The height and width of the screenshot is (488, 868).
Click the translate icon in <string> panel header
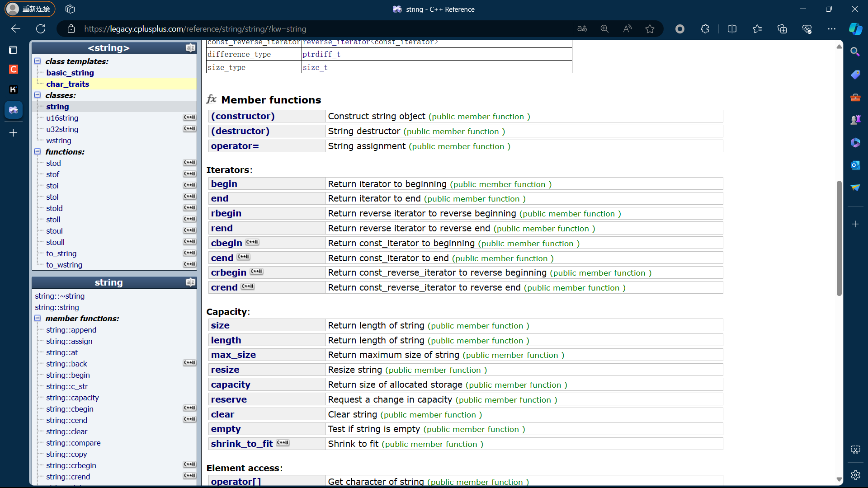190,48
